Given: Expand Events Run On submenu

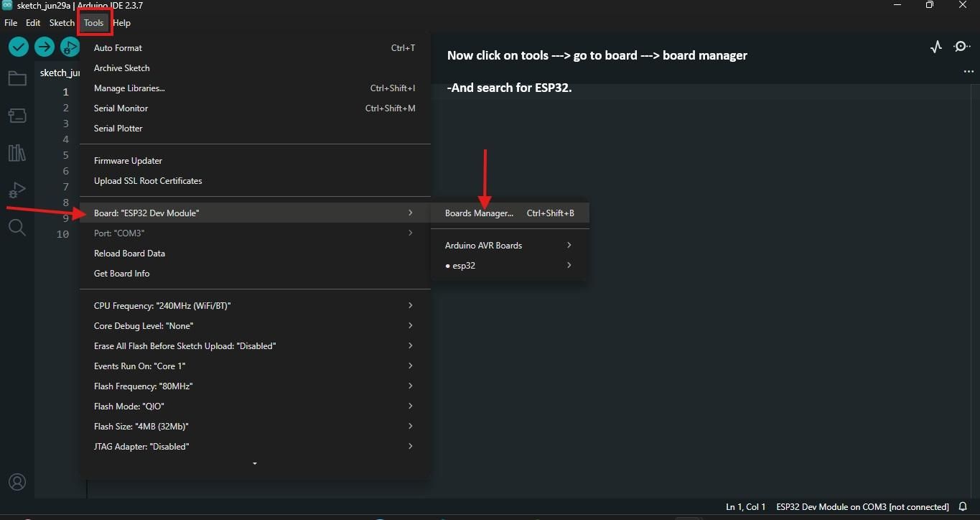Looking at the screenshot, I should pos(255,366).
